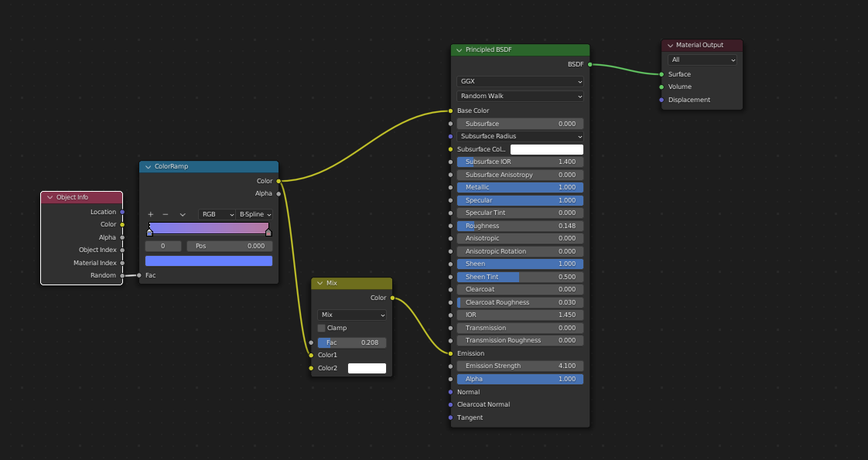Collapse the Principled BSDF node
This screenshot has height=460, width=868.
[x=459, y=49]
